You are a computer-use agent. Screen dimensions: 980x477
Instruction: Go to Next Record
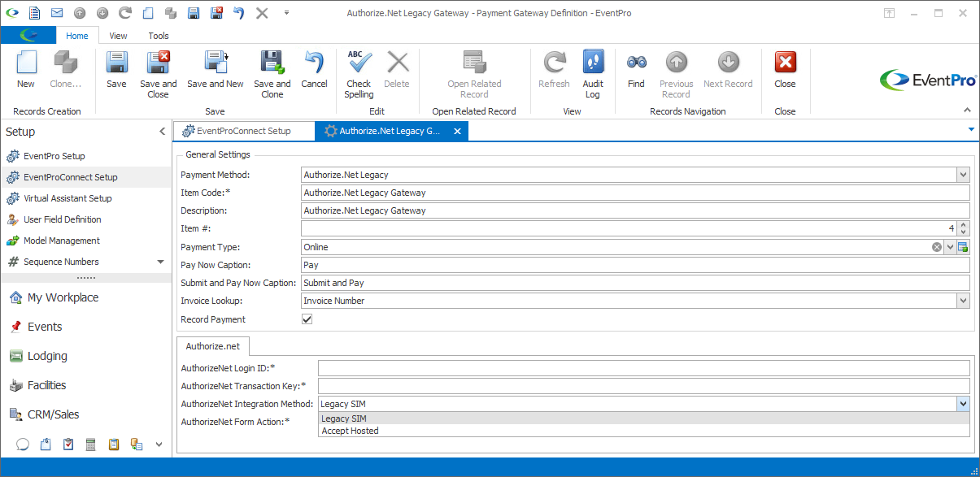tap(728, 70)
